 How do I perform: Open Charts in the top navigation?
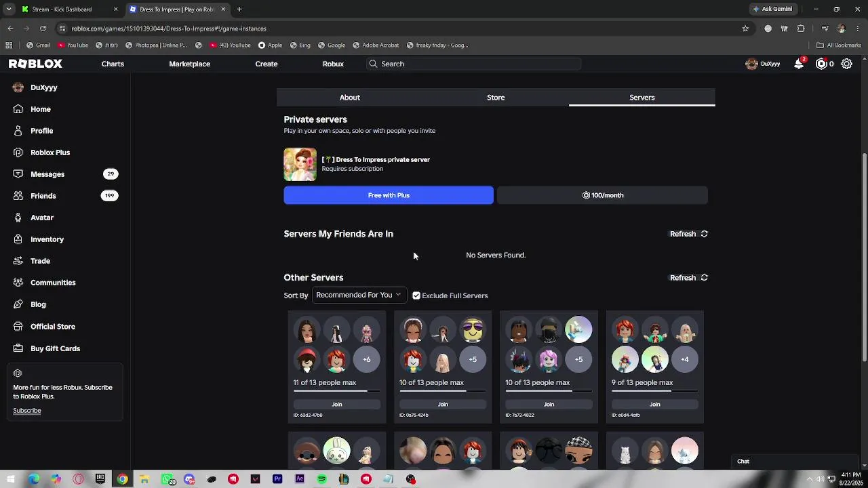(x=113, y=64)
